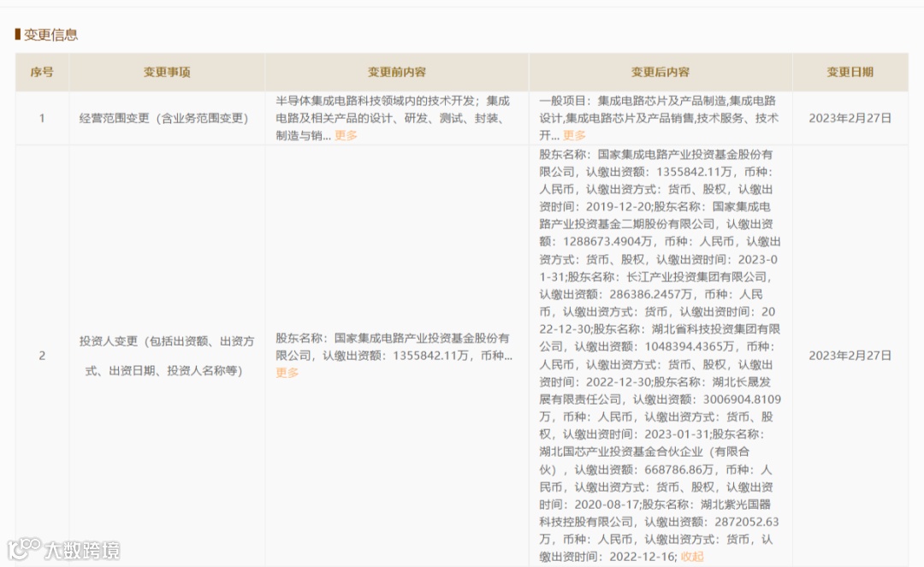Select sequence number 1 cell
This screenshot has height=567, width=924.
42,118
